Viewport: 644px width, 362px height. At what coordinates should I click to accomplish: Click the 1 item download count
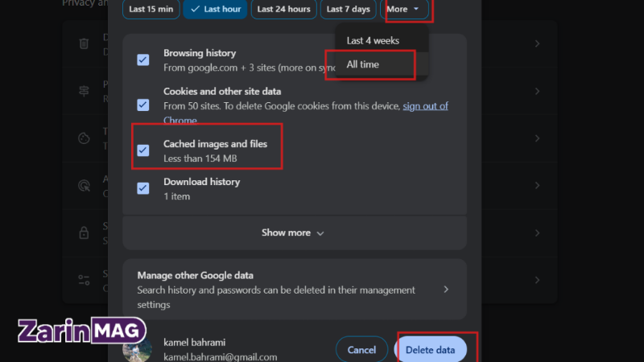point(176,196)
